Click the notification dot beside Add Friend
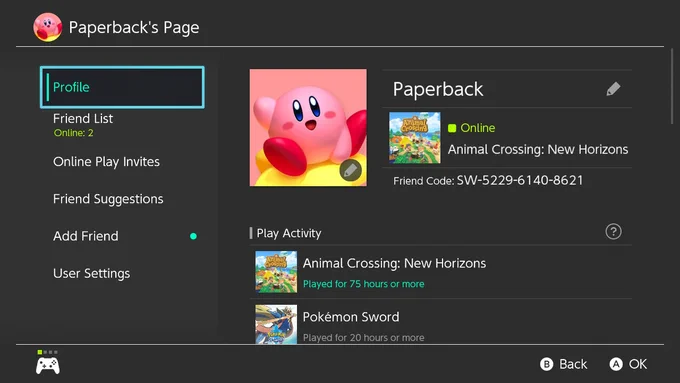 point(193,236)
